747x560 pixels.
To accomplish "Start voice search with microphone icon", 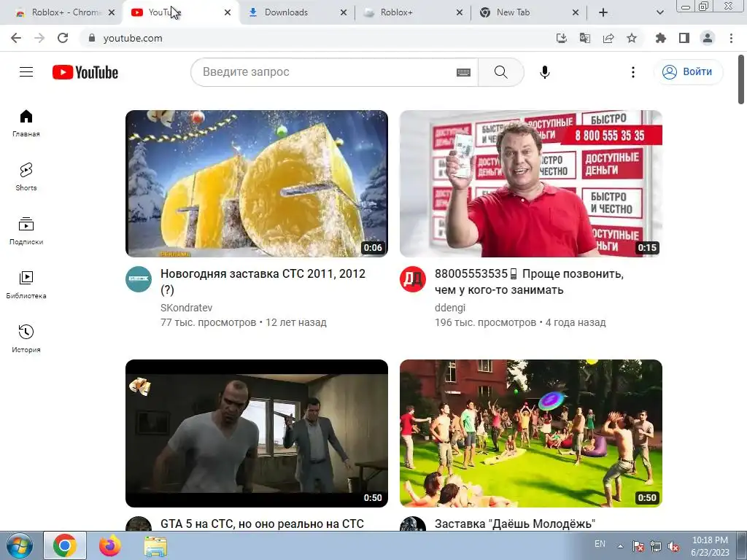I will pos(544,72).
